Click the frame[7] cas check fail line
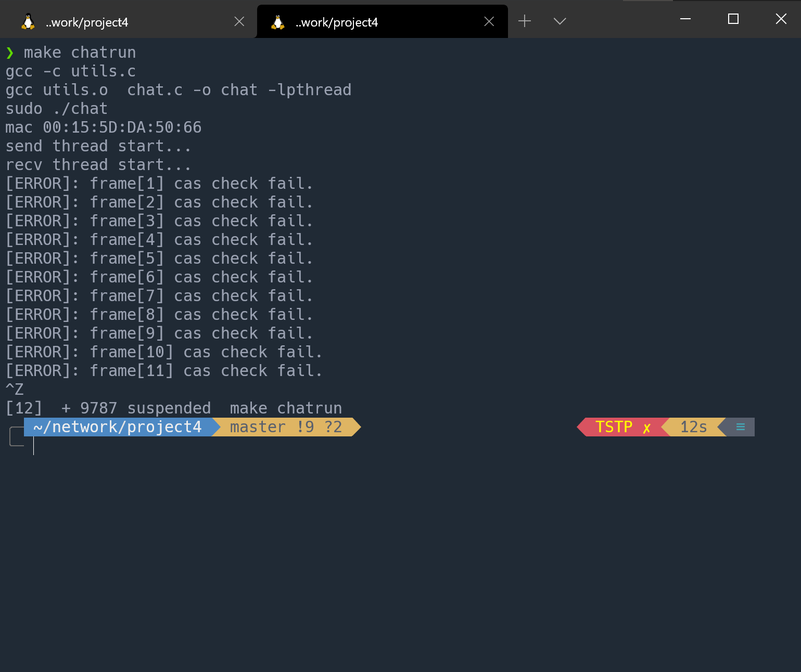The image size is (801, 672). coord(159,296)
